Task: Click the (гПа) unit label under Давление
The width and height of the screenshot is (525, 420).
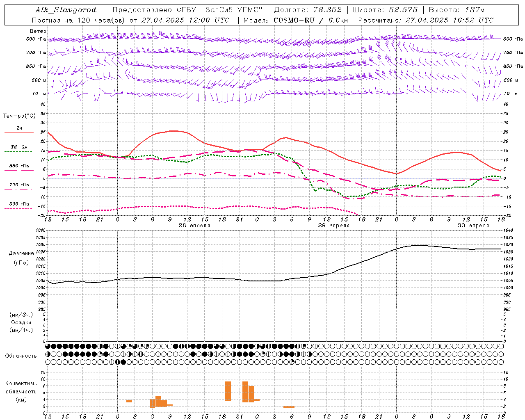Action: [21, 263]
